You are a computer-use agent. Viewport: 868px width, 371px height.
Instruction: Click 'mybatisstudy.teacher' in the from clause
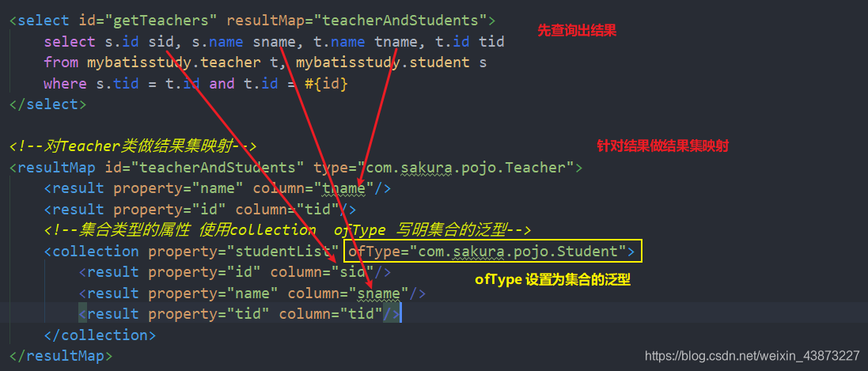[173, 62]
